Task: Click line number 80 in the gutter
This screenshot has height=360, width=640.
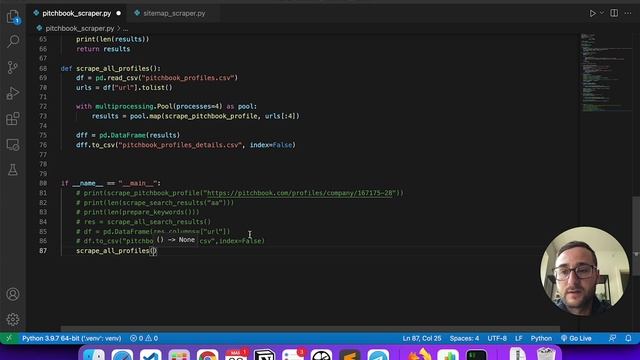Action: (43, 183)
